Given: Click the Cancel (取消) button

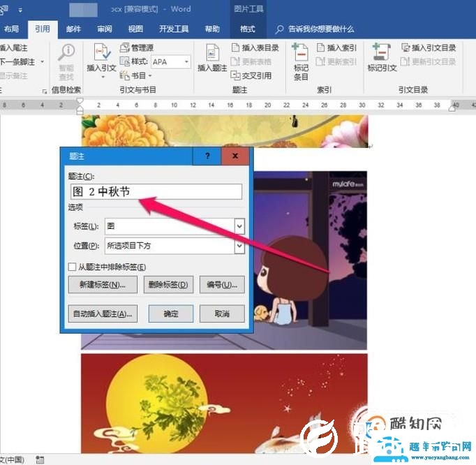Looking at the screenshot, I should click(222, 313).
